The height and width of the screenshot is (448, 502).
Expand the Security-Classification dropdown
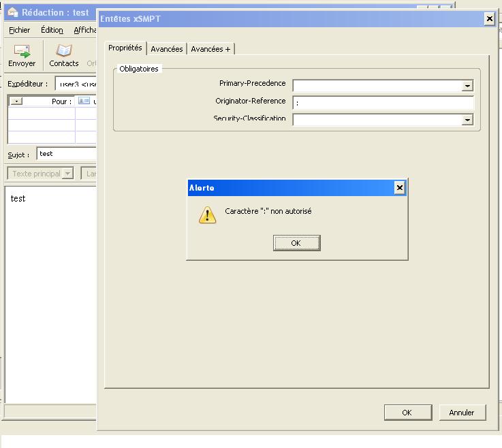467,120
